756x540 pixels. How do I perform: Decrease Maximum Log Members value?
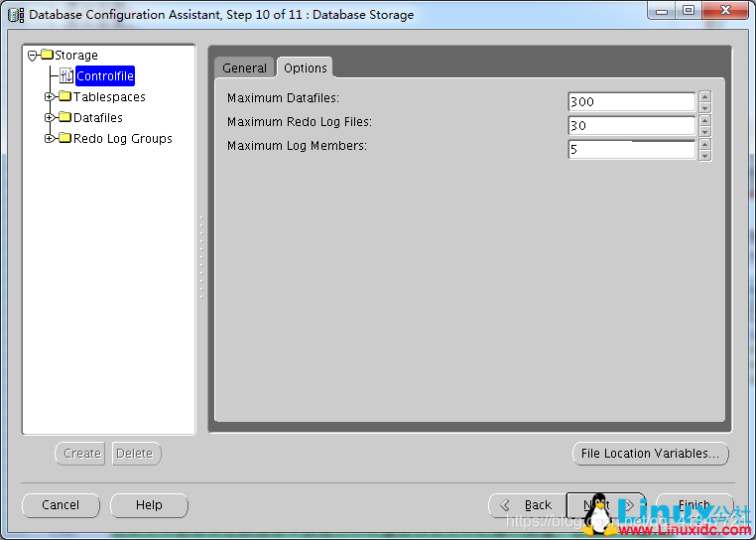click(x=704, y=156)
